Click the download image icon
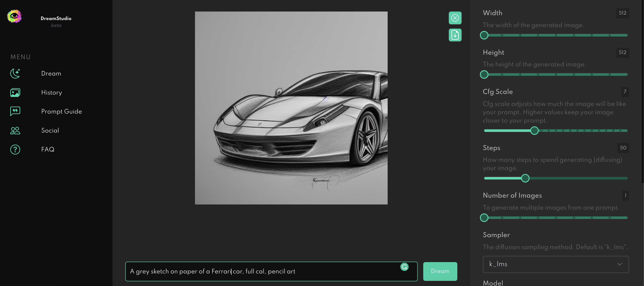This screenshot has height=286, width=644. pyautogui.click(x=455, y=35)
